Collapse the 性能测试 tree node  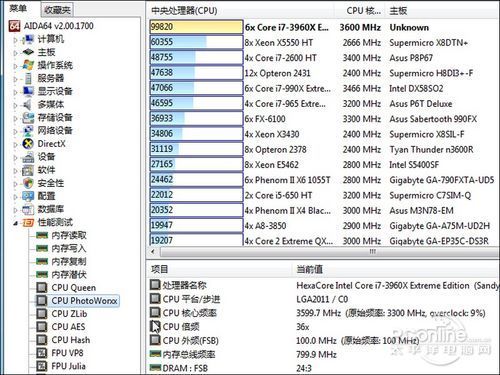[15, 223]
